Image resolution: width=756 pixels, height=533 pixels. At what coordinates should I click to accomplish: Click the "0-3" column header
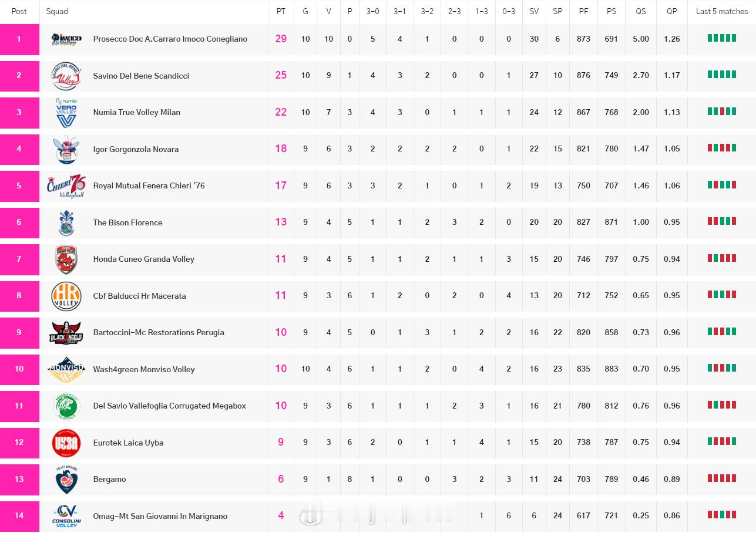[x=509, y=11]
